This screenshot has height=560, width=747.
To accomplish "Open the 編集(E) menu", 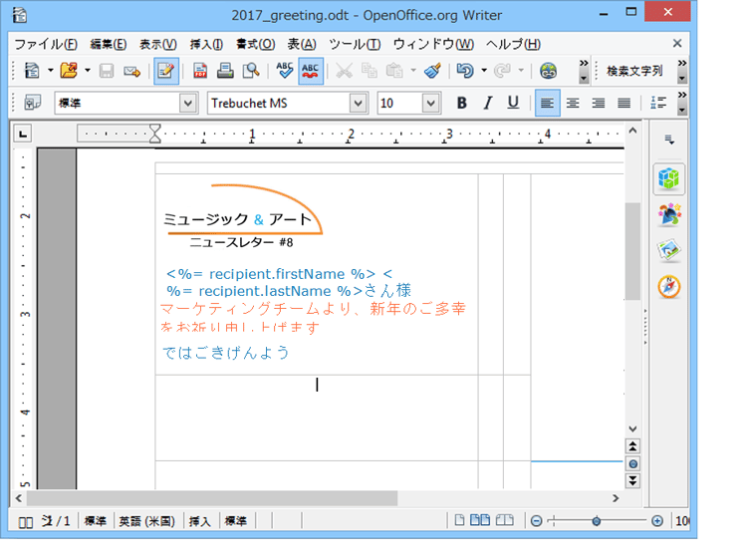I will pos(109,44).
